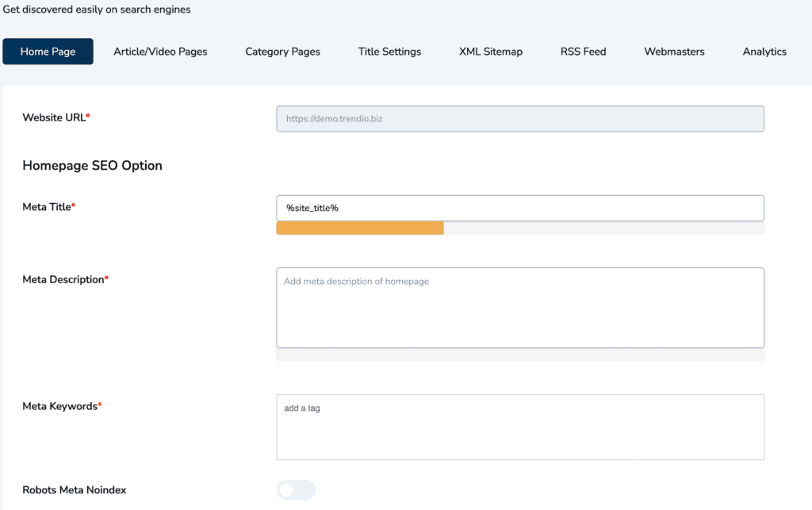Click the 'Get discovered easily' header text
The height and width of the screenshot is (510, 812).
click(98, 9)
